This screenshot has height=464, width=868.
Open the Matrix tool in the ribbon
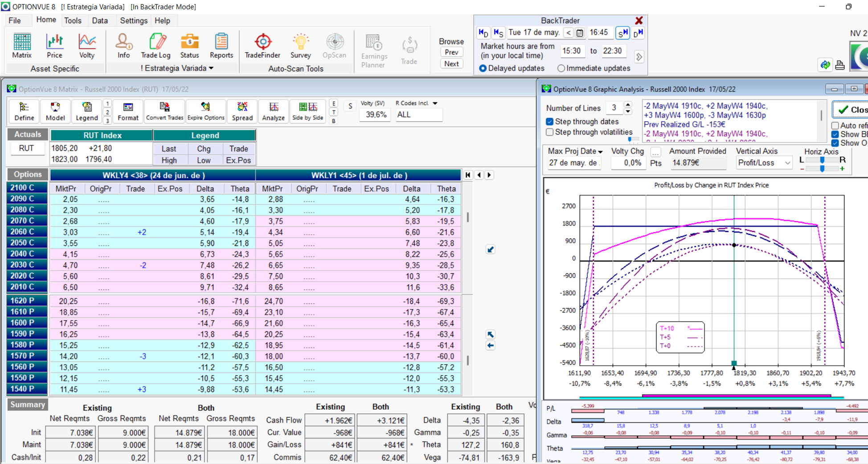pos(22,46)
